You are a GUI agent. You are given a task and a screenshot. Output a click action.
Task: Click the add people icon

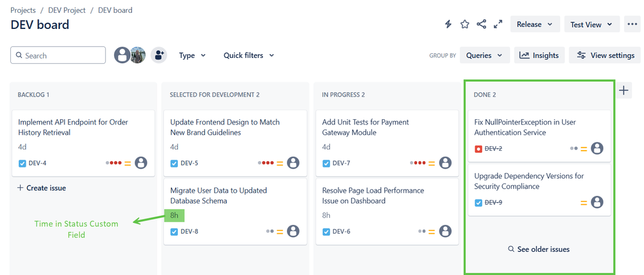pyautogui.click(x=159, y=55)
